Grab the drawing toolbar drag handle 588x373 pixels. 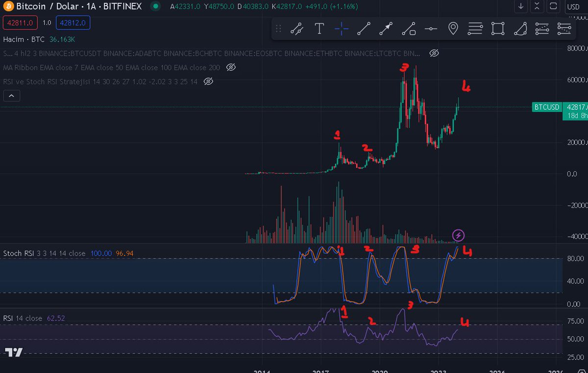click(x=278, y=29)
